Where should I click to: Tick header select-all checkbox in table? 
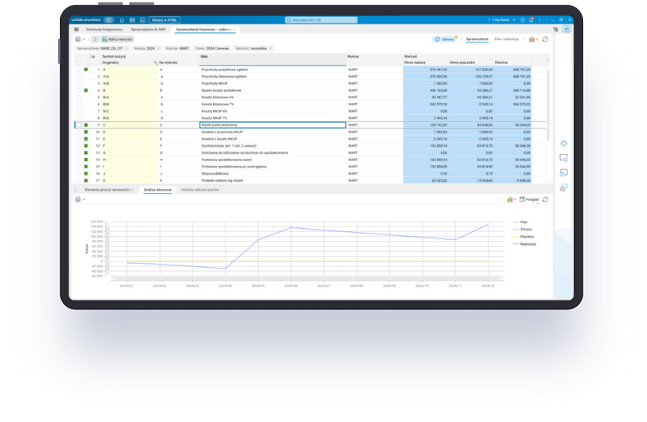[78, 63]
